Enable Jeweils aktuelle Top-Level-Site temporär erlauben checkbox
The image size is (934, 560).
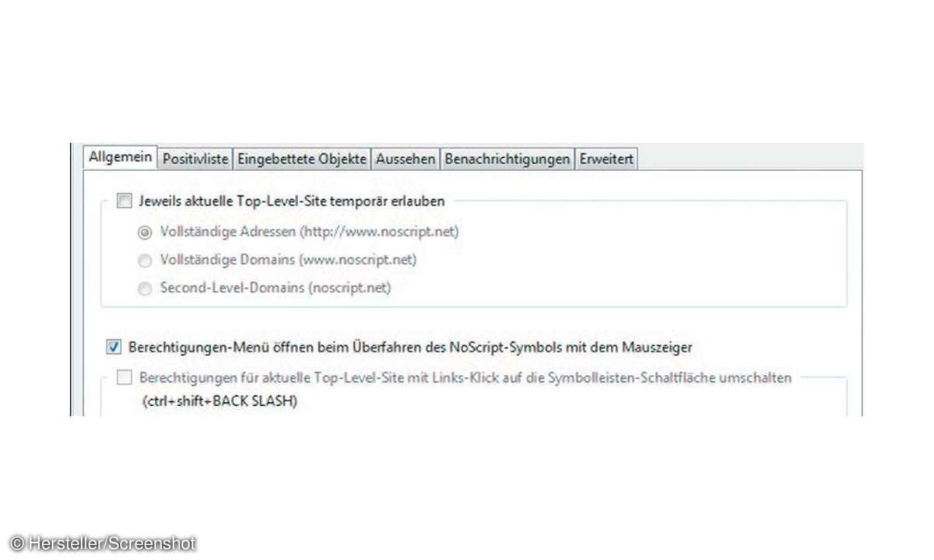[x=125, y=201]
